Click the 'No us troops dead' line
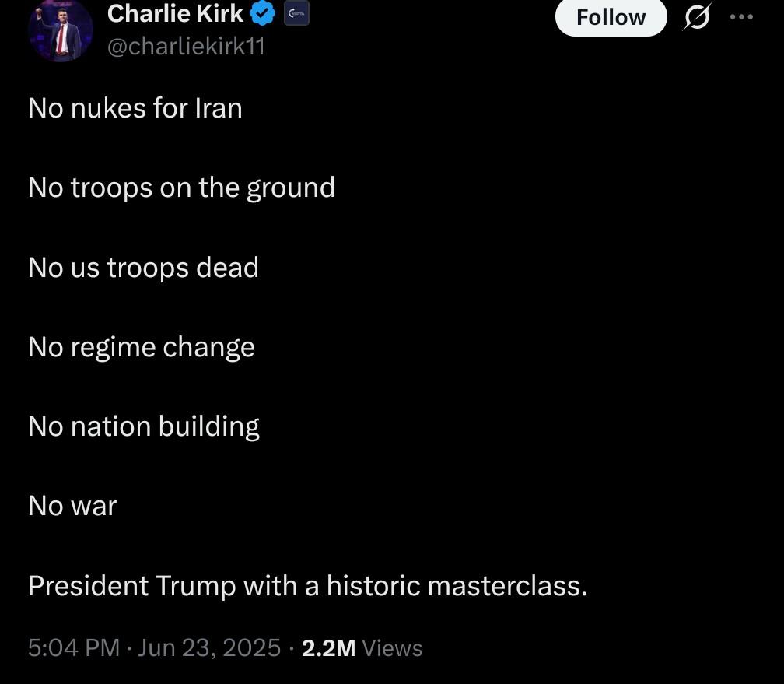The width and height of the screenshot is (784, 684). pos(143,267)
